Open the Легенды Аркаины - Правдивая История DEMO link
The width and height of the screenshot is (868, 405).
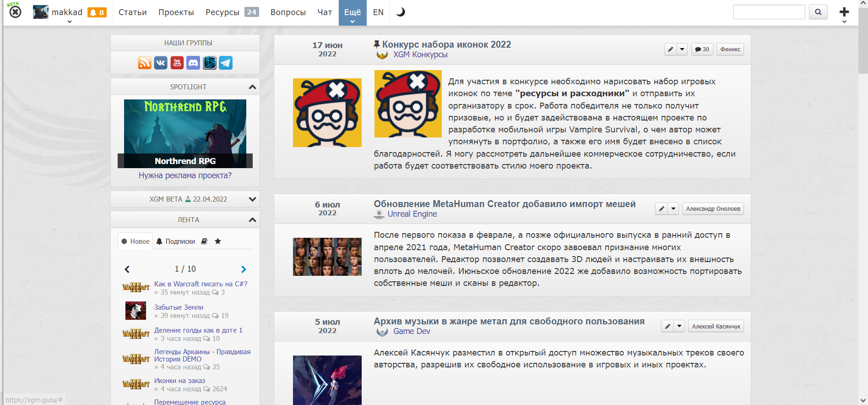[x=202, y=356]
